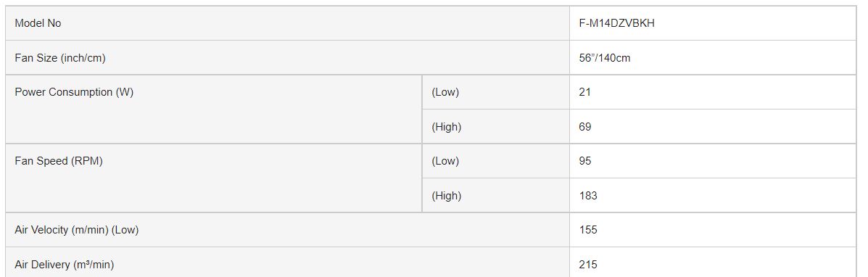Screen dimensions: 868x277
Task: Click the Air Velocity (m/min) (Low) label
Action: pyautogui.click(x=76, y=230)
